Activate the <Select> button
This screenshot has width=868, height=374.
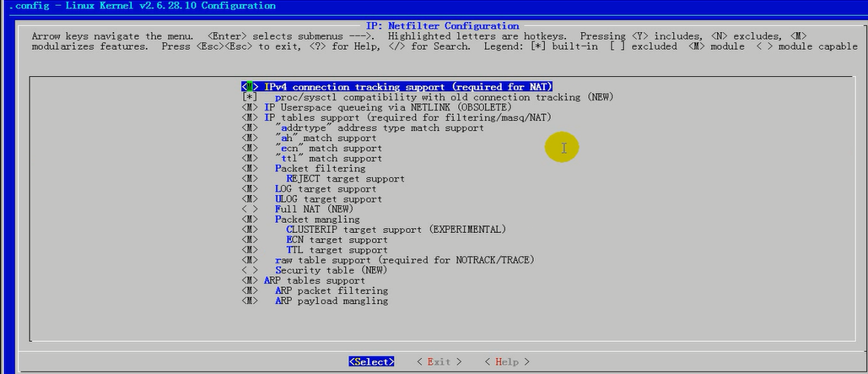coord(371,362)
